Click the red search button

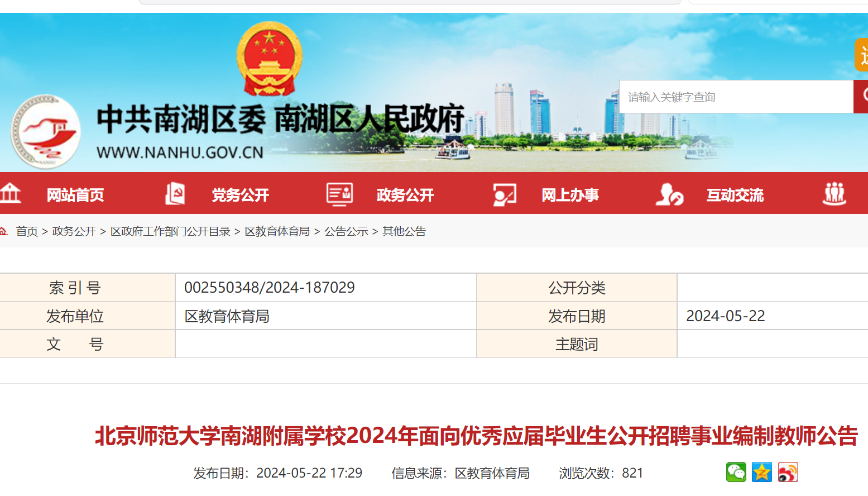(x=861, y=97)
